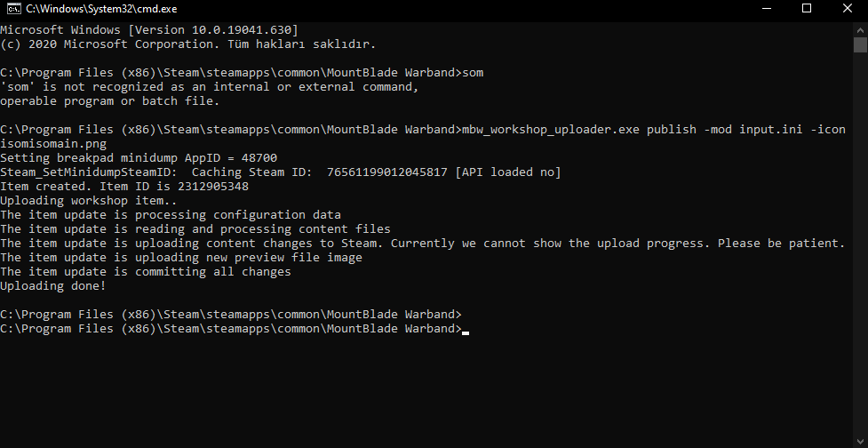Click the cmd.exe icon in the title bar
The height and width of the screenshot is (448, 868).
[13, 9]
